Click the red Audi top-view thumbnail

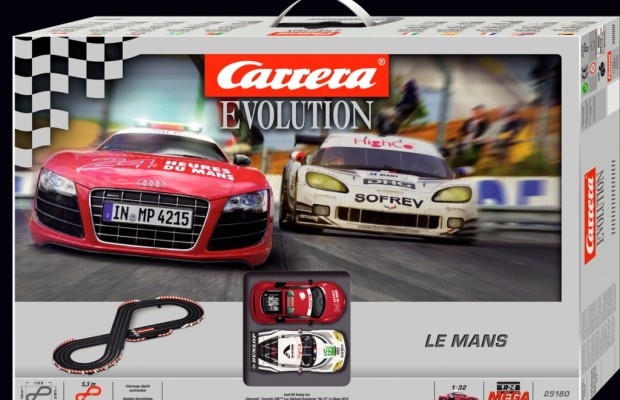coord(297,302)
